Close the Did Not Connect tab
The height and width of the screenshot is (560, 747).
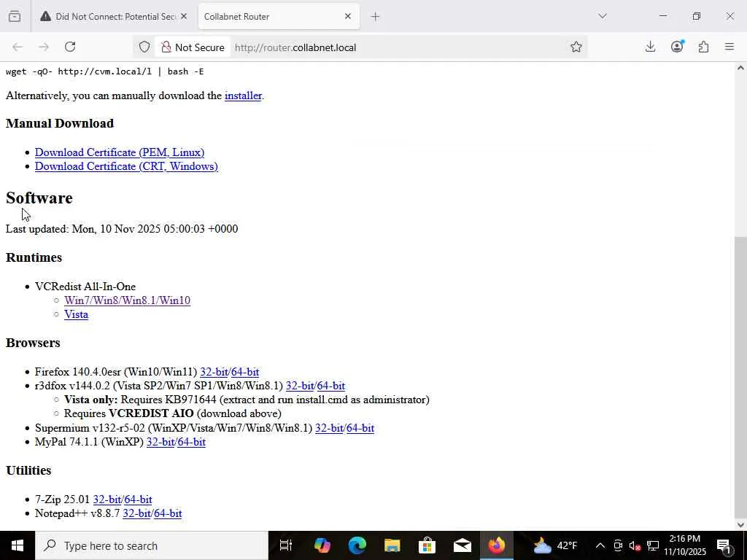(184, 16)
